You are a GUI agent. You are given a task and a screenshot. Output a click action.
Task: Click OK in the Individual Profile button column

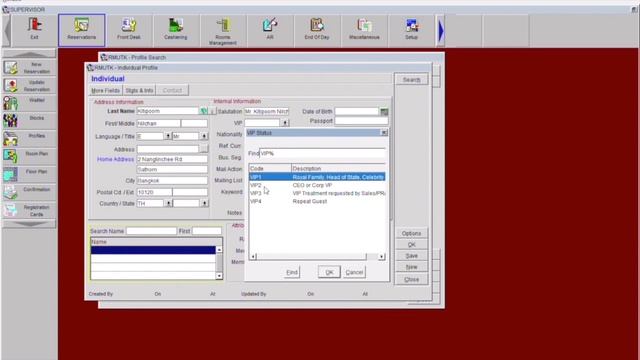point(411,244)
